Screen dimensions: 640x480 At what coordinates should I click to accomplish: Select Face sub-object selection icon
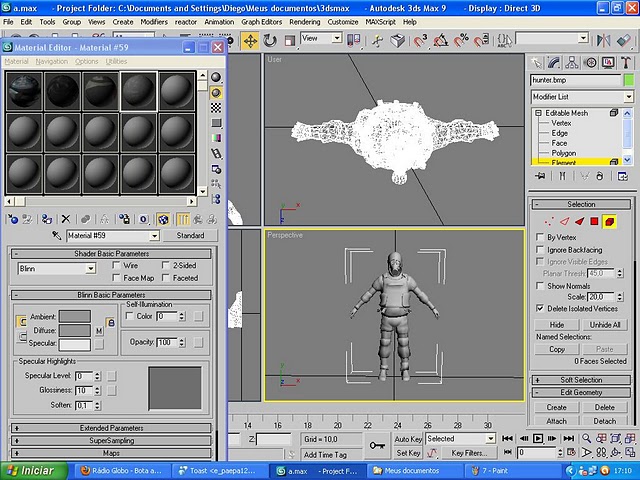pyautogui.click(x=580, y=222)
